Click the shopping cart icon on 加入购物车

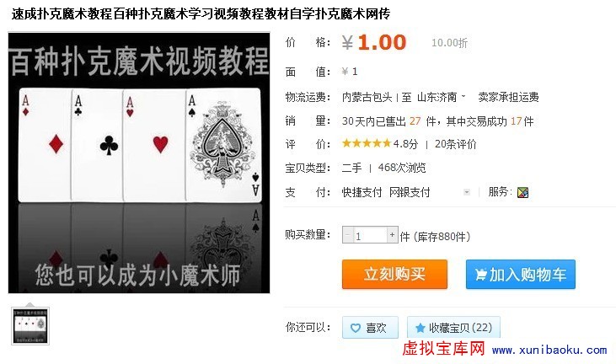pyautogui.click(x=481, y=274)
